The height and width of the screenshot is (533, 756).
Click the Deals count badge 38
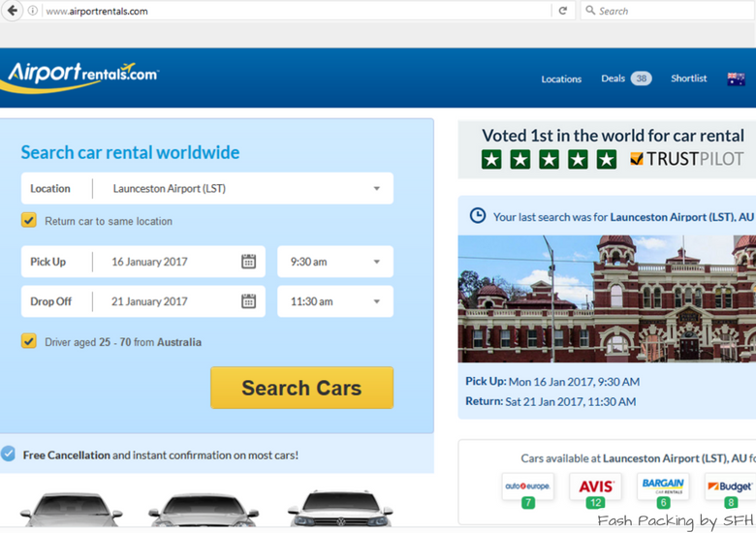[x=641, y=78]
